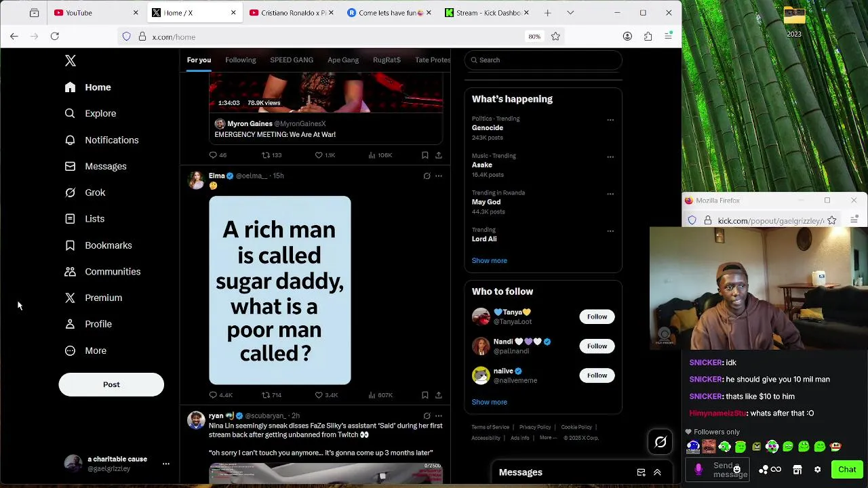Image resolution: width=868 pixels, height=488 pixels.
Task: Click the Post button
Action: click(x=111, y=385)
